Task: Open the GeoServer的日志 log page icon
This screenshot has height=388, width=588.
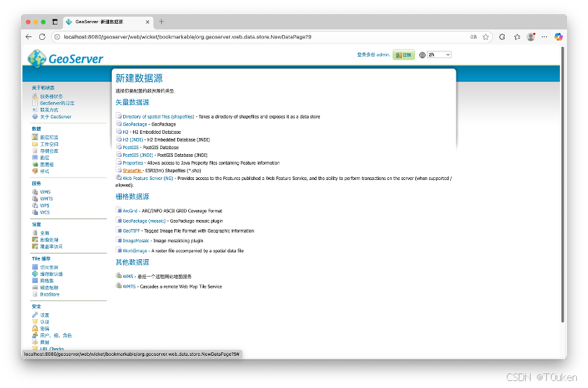Action: pos(35,103)
